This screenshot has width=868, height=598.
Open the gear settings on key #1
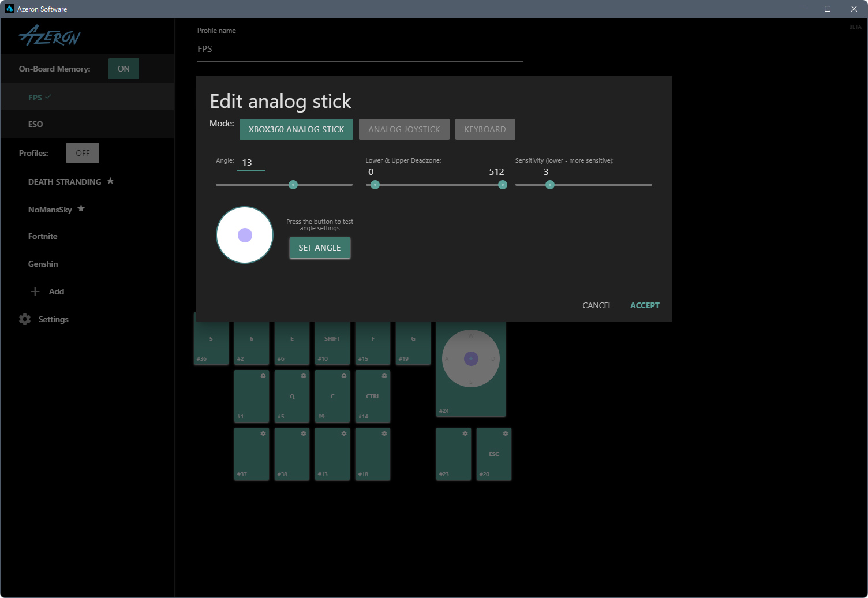tap(263, 376)
